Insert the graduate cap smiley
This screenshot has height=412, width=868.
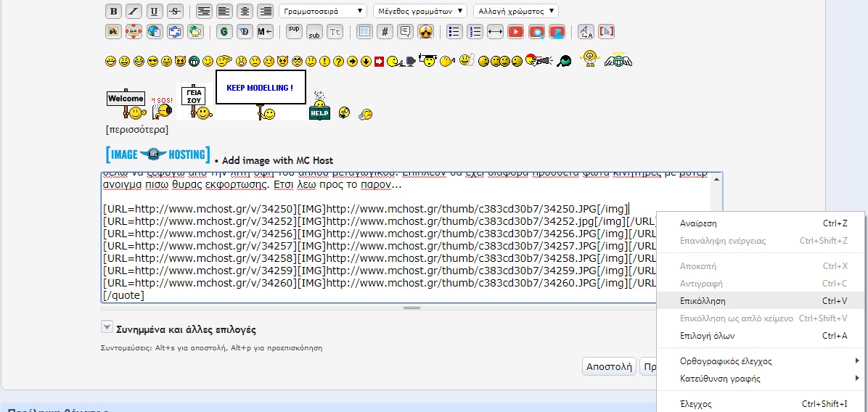pyautogui.click(x=427, y=59)
